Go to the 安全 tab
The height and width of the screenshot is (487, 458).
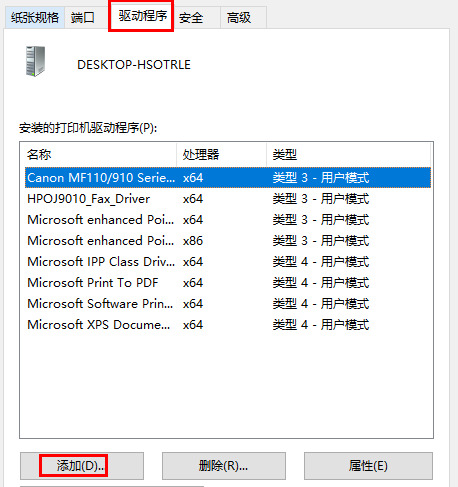pyautogui.click(x=191, y=17)
